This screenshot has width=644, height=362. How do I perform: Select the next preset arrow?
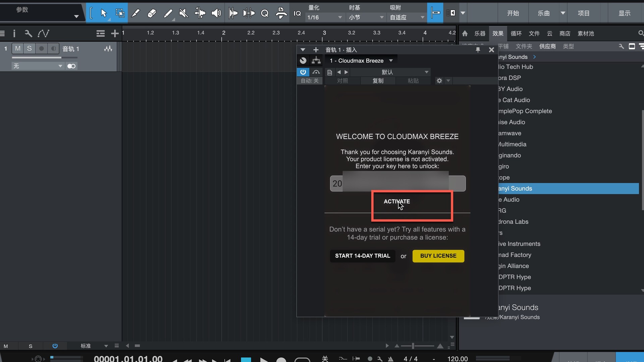(x=346, y=72)
